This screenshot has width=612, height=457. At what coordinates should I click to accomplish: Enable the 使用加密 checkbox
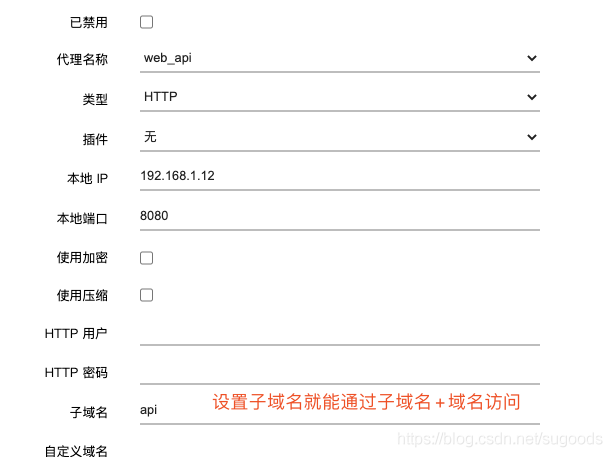pos(147,258)
